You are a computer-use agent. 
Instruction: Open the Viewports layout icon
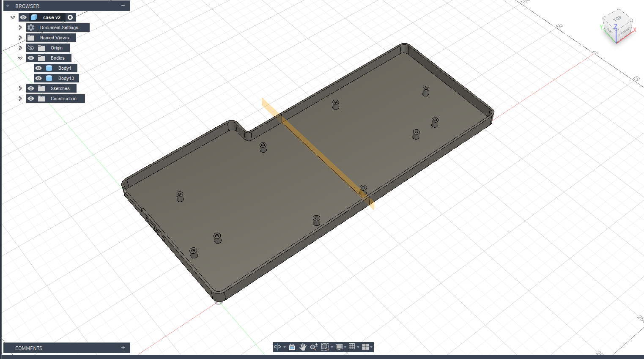365,347
